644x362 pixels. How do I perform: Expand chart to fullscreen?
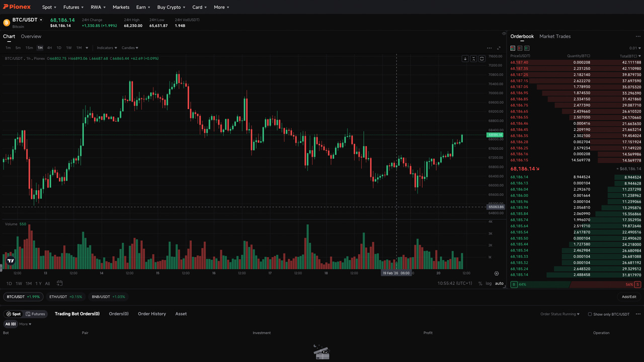499,48
